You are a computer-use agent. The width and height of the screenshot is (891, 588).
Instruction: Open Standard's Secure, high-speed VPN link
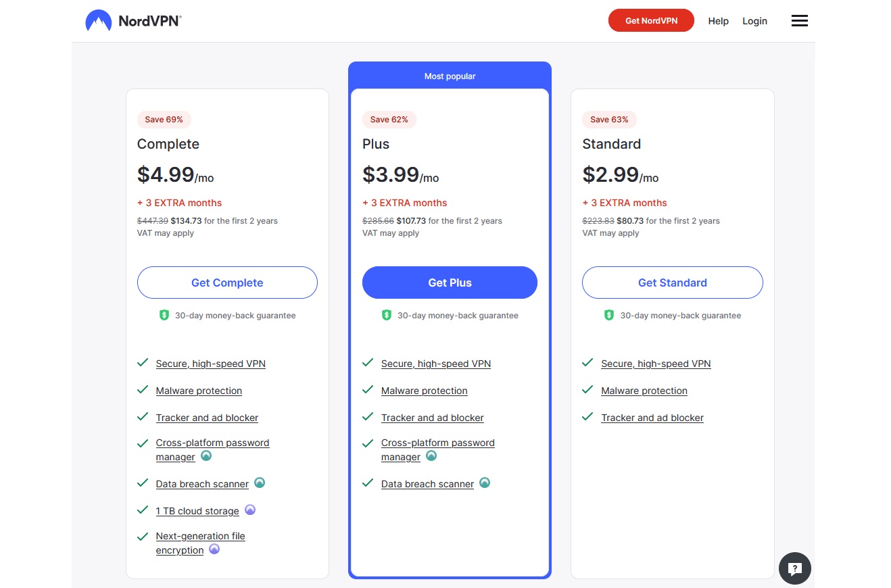[656, 364]
